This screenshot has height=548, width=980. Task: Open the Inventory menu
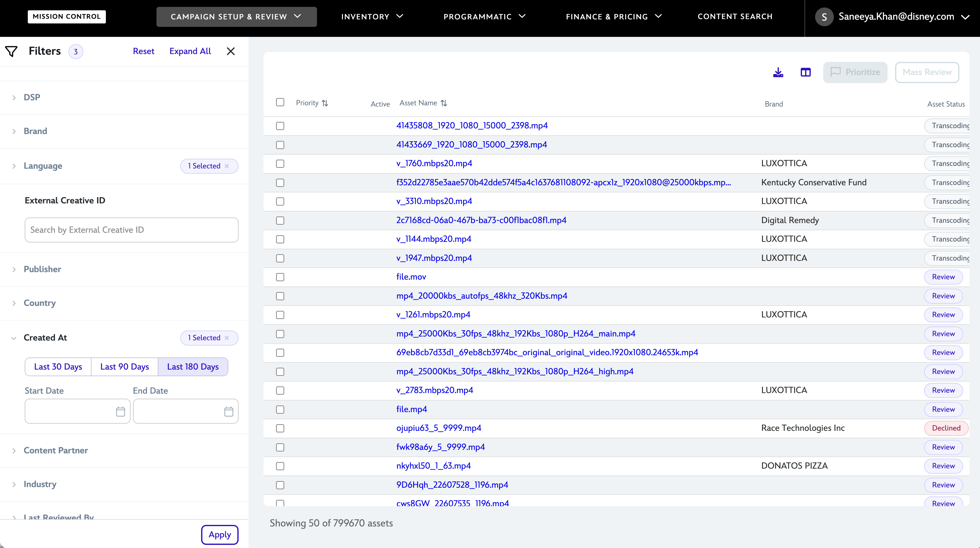coord(372,17)
